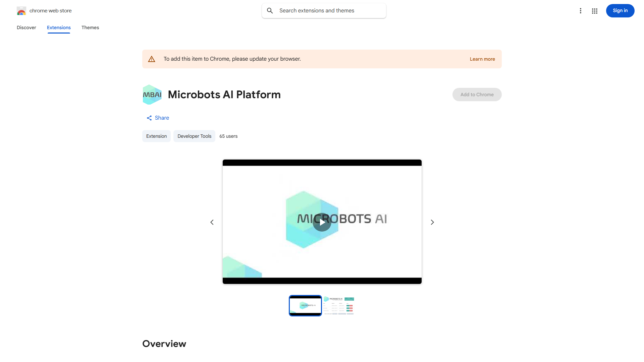
Task: Click the search magnifier icon
Action: (270, 11)
